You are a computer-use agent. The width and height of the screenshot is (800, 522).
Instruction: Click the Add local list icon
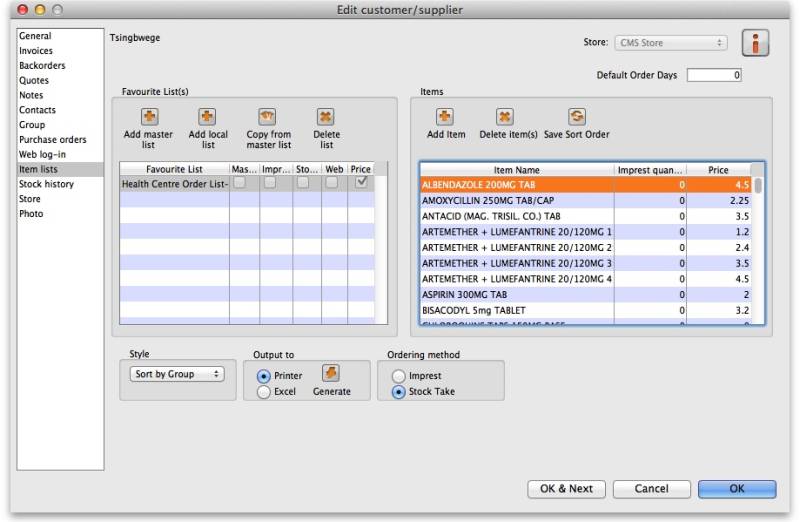pos(208,116)
